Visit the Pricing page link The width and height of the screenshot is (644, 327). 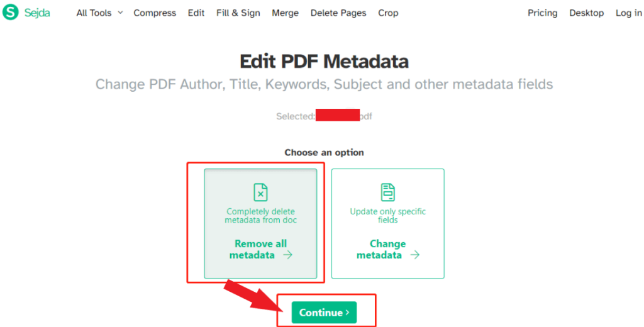click(543, 13)
